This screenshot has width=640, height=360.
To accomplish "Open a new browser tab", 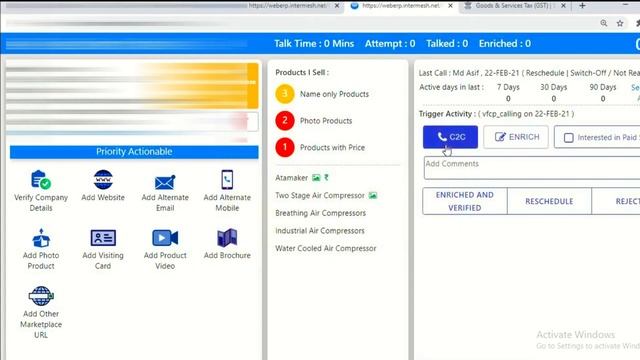I will [582, 6].
